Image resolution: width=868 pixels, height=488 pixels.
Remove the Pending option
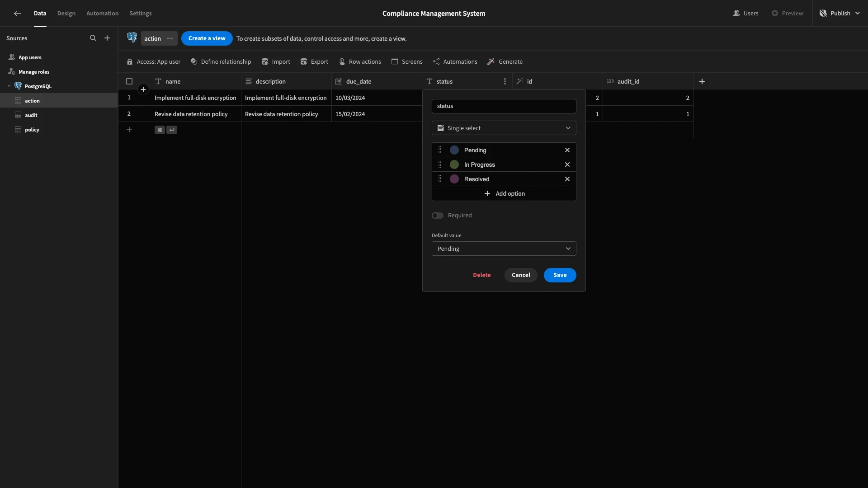point(567,150)
